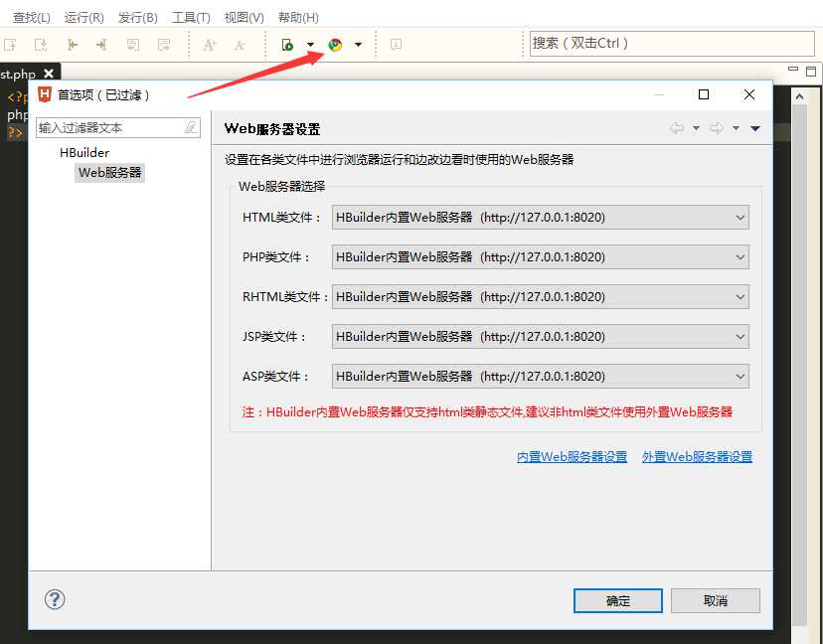823x644 pixels.
Task: Click the red 注：HBuilder内置Web服务器 note text
Action: coord(487,412)
